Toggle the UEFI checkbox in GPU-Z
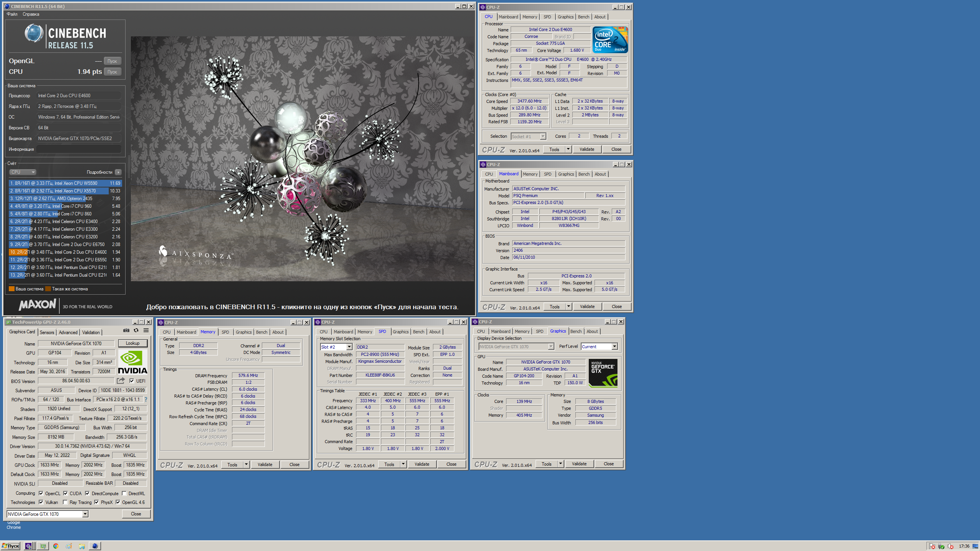The width and height of the screenshot is (980, 551). click(x=132, y=381)
